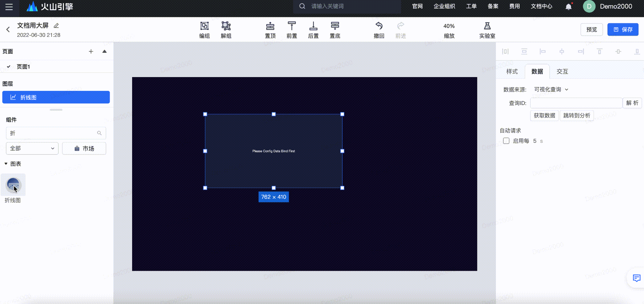Click the top-left resize handle of chart

(x=205, y=114)
